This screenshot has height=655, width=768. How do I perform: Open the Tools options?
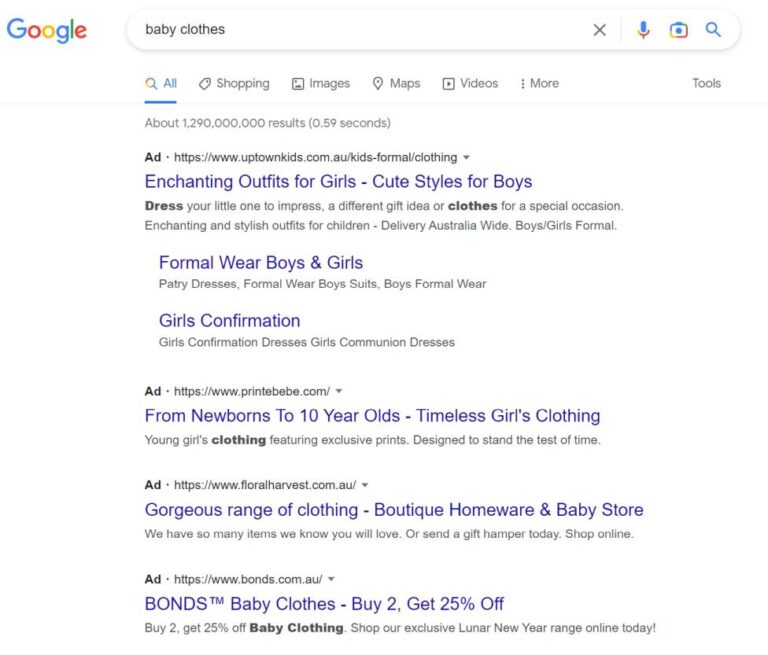[x=706, y=83]
